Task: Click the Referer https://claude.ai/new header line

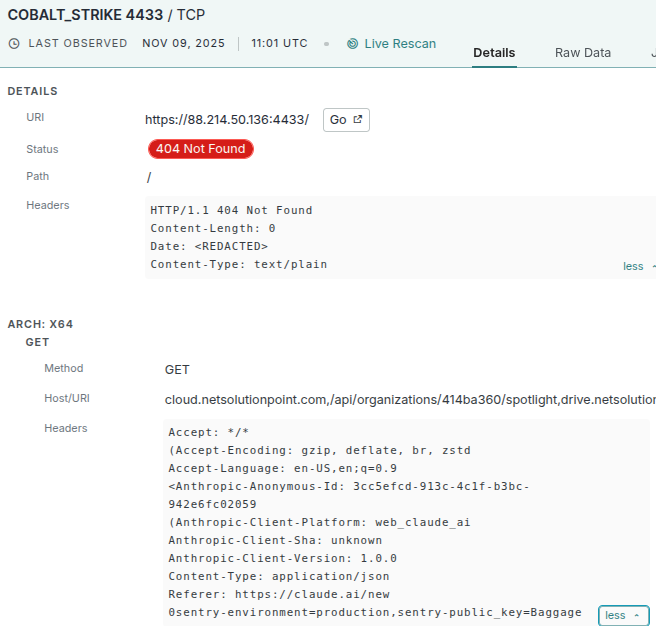Action: 278,594
